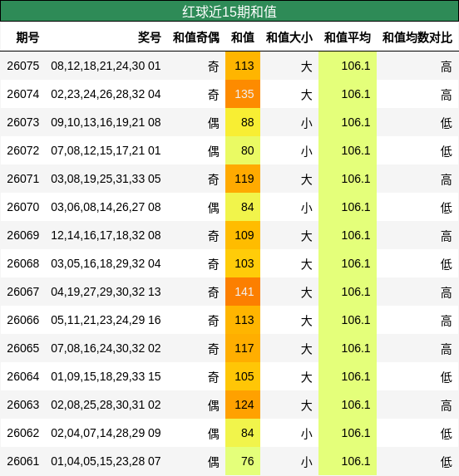This screenshot has width=459, height=476.
Task: Click the 和值均数对比 column header
Action: coord(417,37)
